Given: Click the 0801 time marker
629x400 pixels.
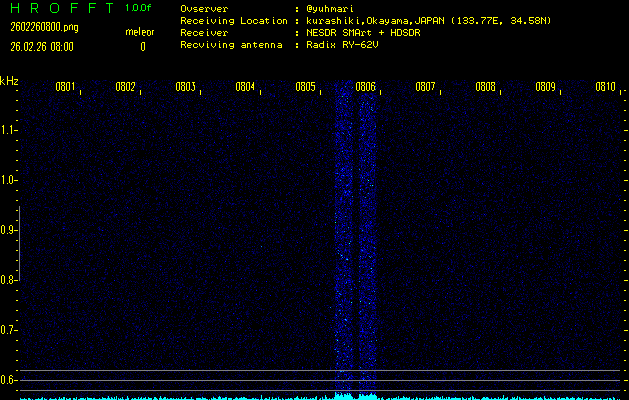Looking at the screenshot, I should click(x=66, y=88).
